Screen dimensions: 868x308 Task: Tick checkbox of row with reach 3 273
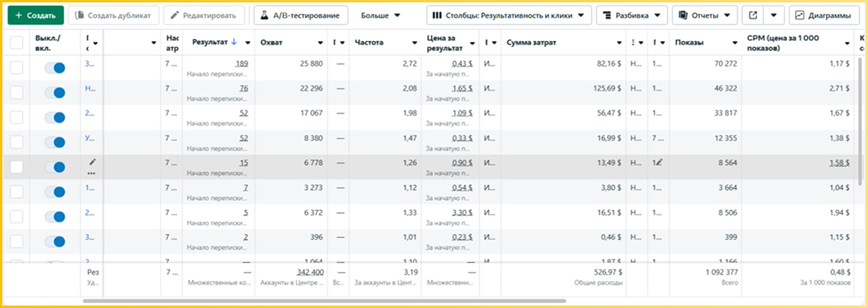click(x=17, y=192)
